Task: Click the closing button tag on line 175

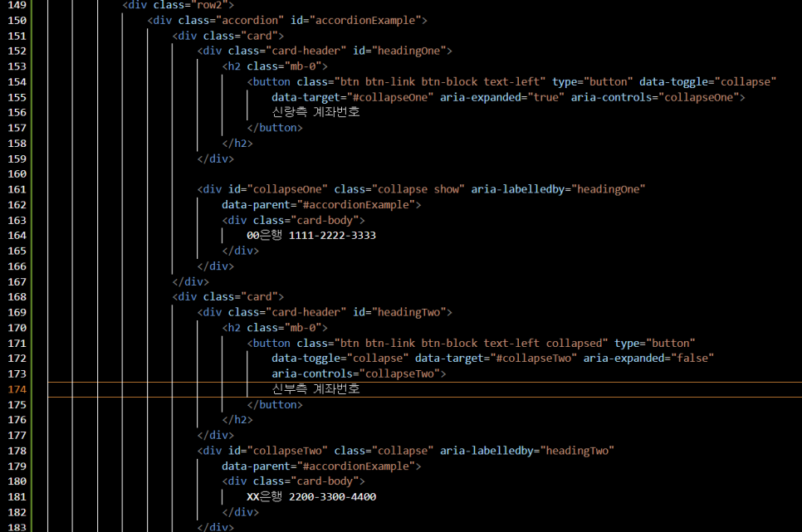Action: tap(275, 405)
